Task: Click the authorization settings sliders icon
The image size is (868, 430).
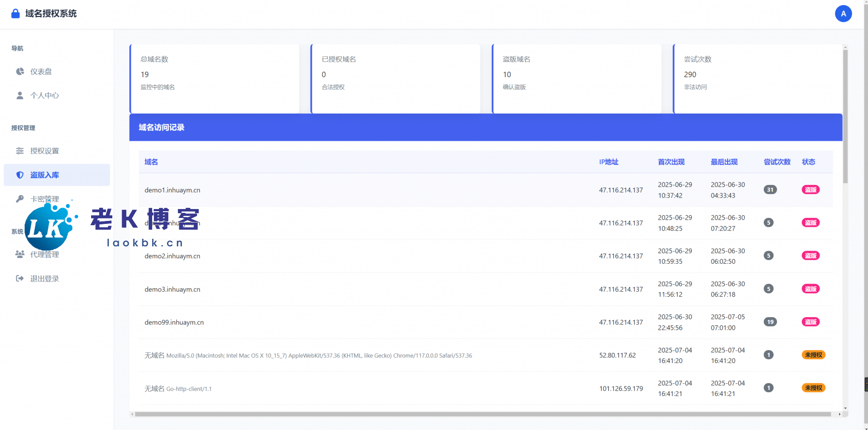Action: [x=20, y=151]
